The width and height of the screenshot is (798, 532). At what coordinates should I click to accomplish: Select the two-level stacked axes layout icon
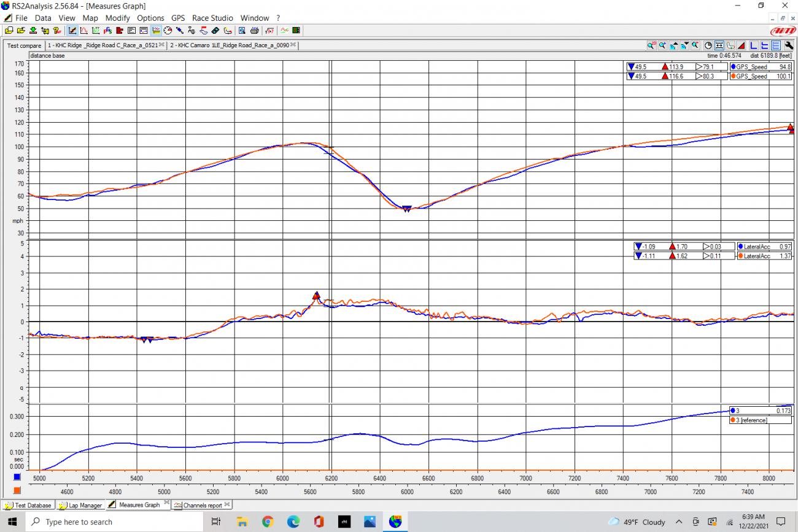point(764,45)
